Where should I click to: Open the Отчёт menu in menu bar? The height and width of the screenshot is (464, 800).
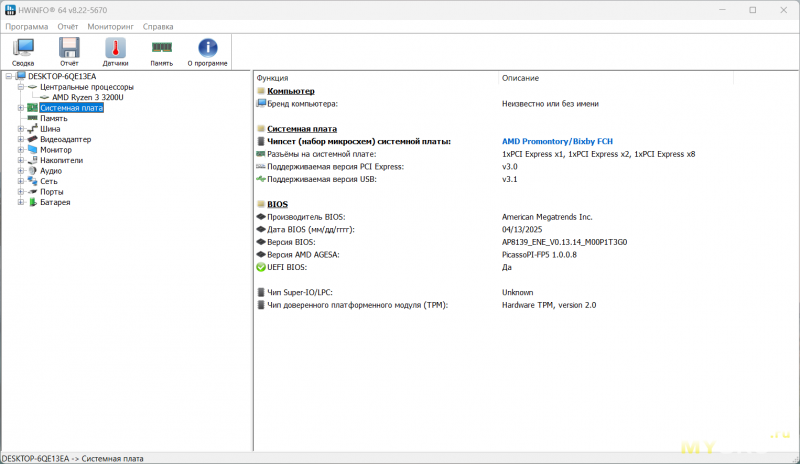pyautogui.click(x=67, y=27)
